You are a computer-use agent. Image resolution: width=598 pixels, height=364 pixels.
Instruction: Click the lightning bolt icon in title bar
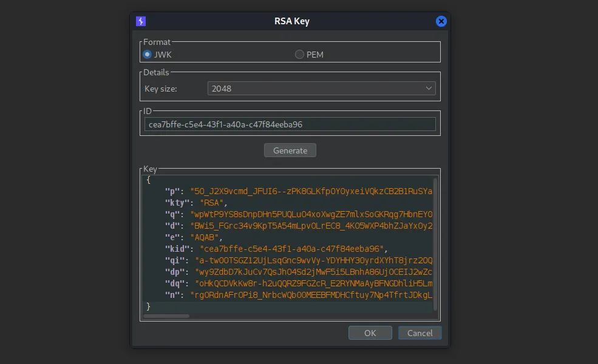140,21
